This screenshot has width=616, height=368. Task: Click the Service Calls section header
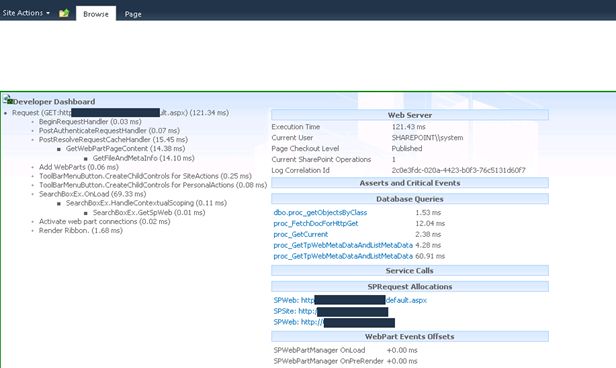410,271
